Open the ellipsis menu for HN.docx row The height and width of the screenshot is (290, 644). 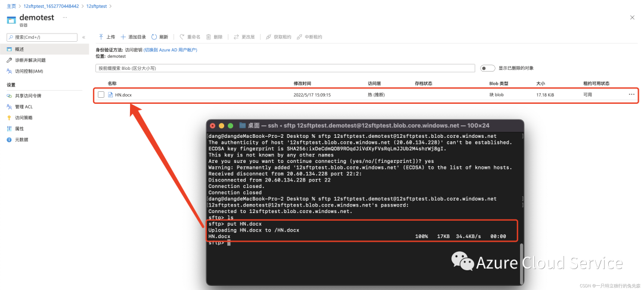click(x=631, y=94)
